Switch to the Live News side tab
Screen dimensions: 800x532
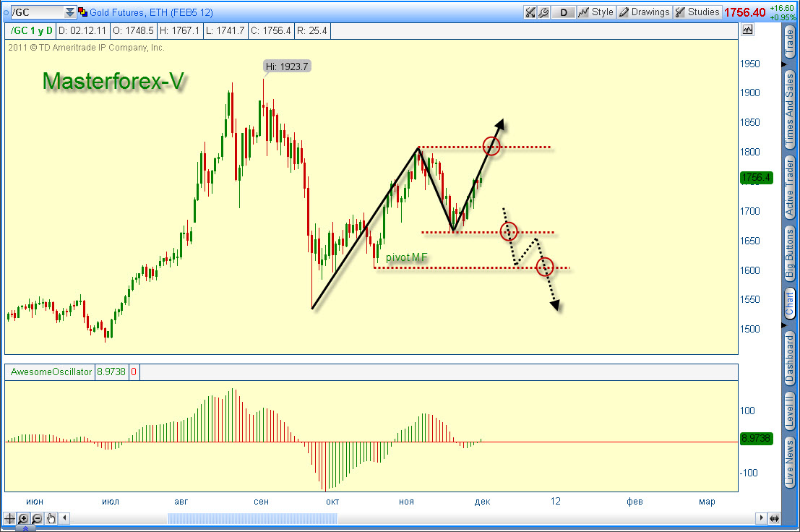click(x=789, y=462)
